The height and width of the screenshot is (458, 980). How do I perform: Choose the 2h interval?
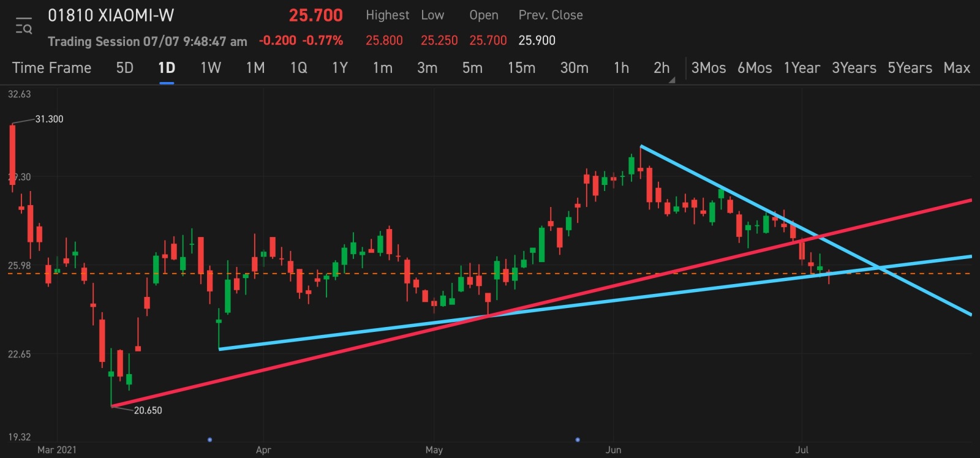coord(661,68)
